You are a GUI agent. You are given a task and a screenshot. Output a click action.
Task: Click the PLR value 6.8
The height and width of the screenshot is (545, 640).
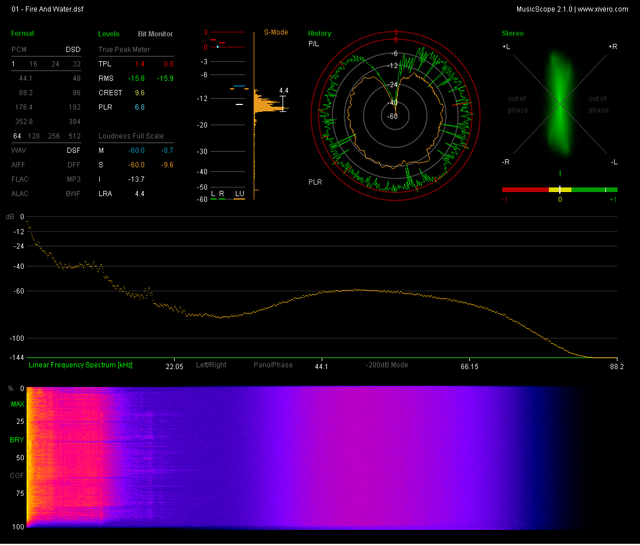tap(140, 107)
